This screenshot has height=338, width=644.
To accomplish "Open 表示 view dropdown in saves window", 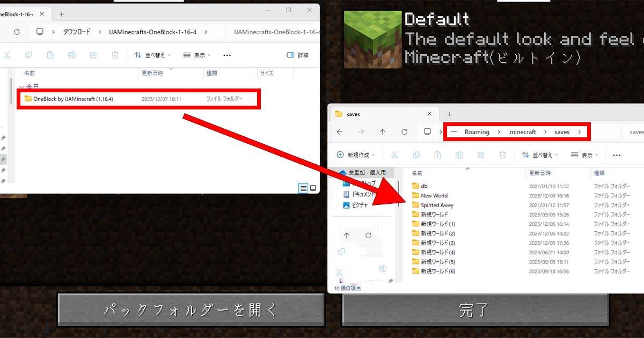I will (x=584, y=155).
